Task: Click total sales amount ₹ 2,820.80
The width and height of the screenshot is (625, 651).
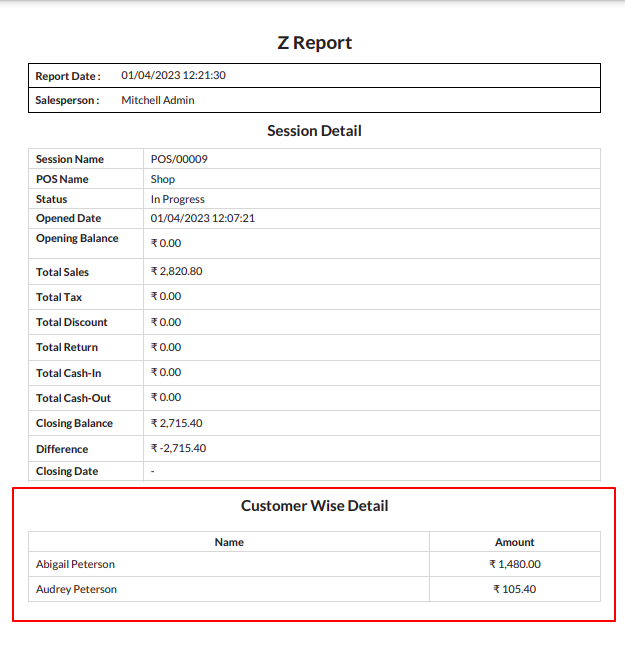Action: 176,271
